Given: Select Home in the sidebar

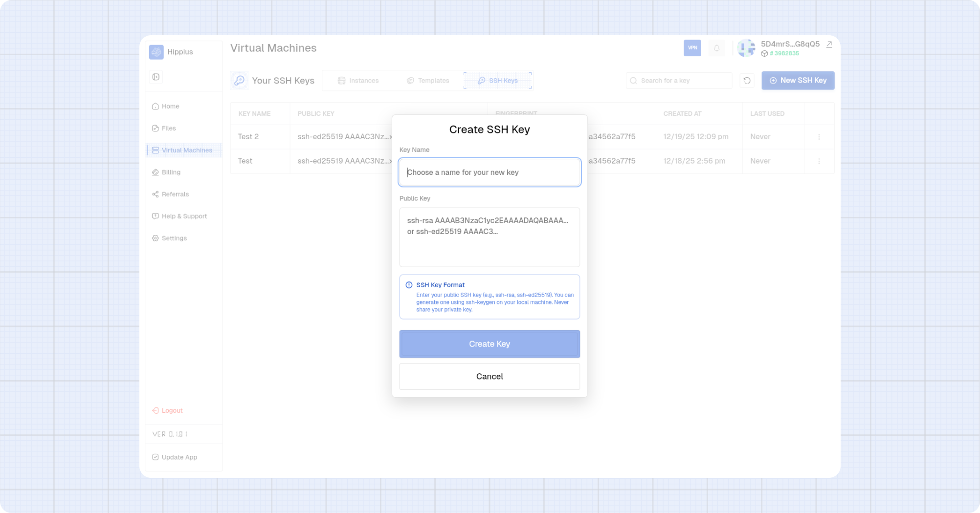Looking at the screenshot, I should tap(170, 106).
